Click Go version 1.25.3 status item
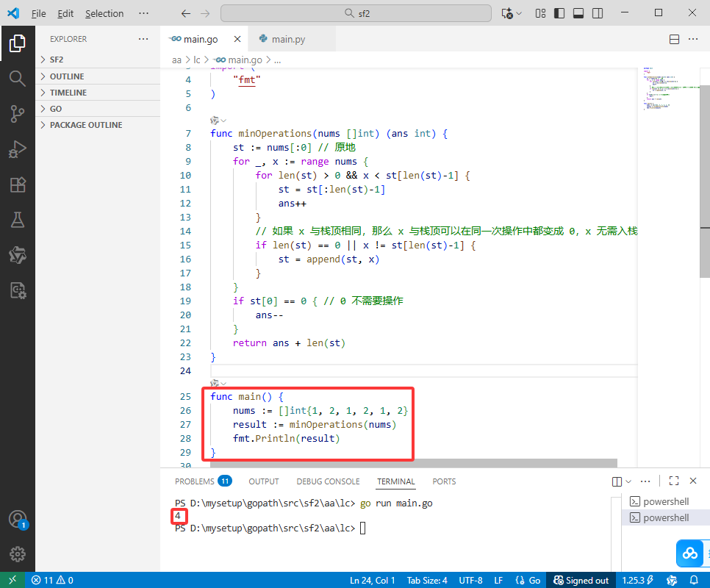The height and width of the screenshot is (588, 710). (x=637, y=581)
